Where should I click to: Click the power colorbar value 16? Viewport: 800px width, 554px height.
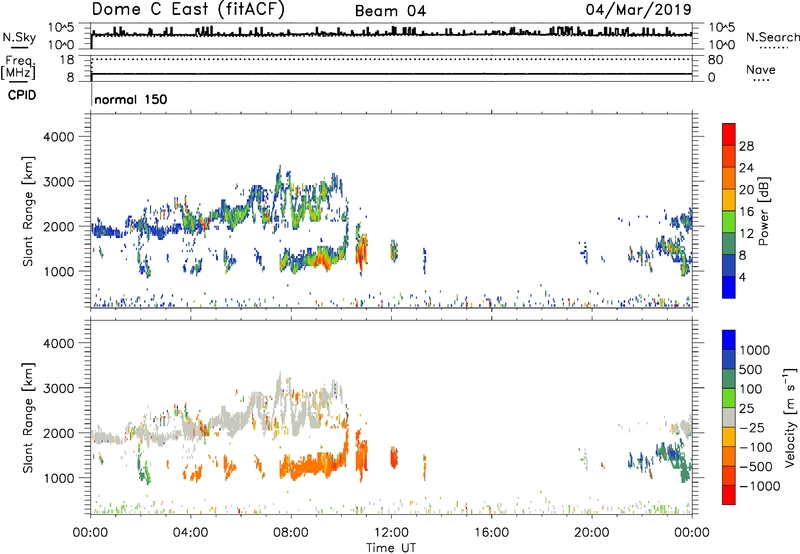(x=746, y=212)
